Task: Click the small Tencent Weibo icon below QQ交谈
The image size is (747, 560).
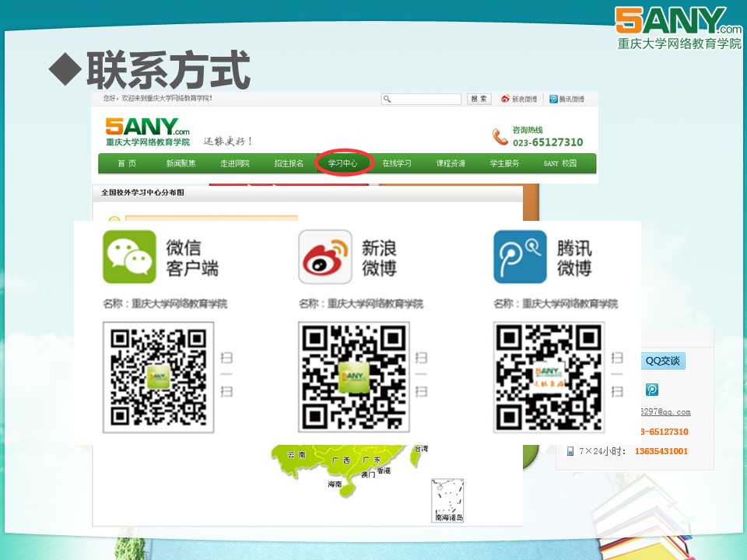Action: [x=652, y=390]
